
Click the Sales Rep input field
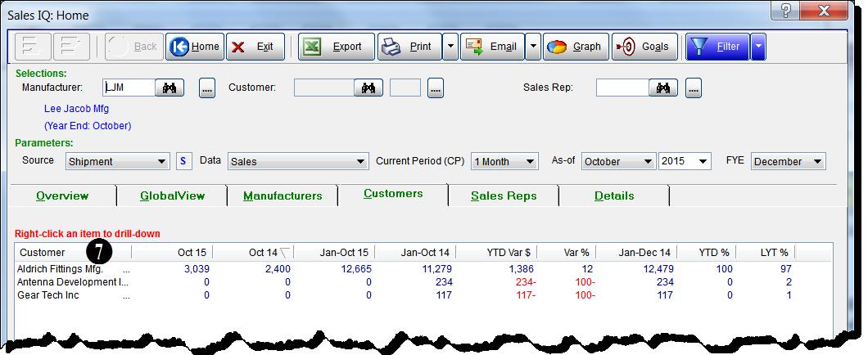click(x=623, y=88)
